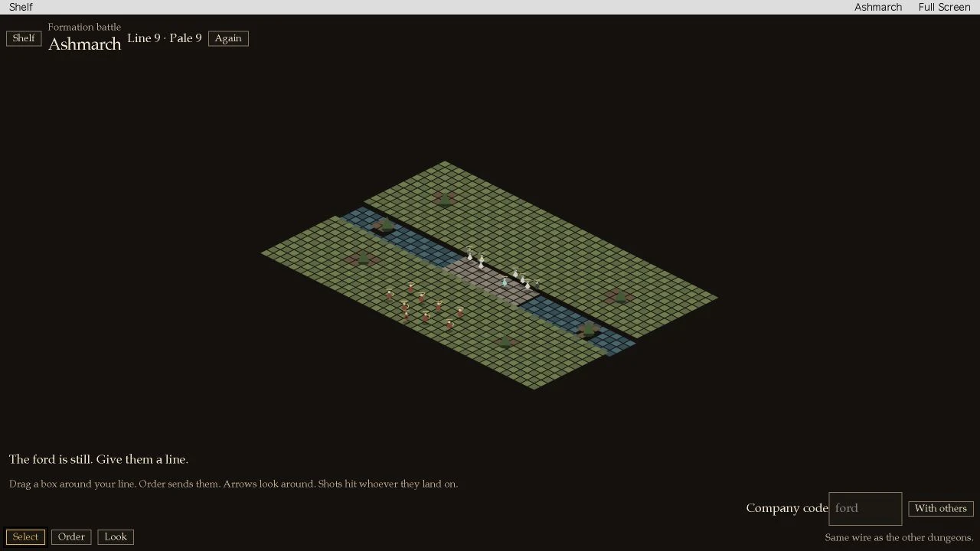Switch to Full Screen mode
This screenshot has height=551, width=980.
coord(944,7)
